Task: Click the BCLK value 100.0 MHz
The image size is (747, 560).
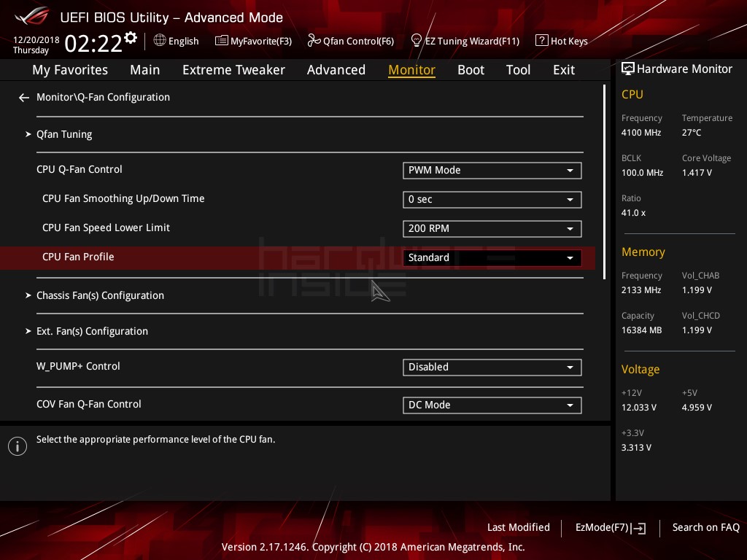Action: tap(642, 173)
